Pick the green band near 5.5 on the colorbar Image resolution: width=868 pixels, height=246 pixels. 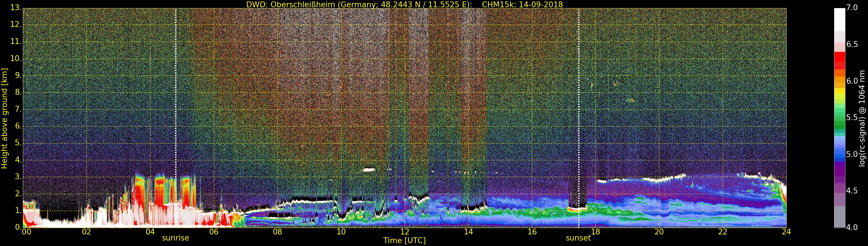[839, 118]
